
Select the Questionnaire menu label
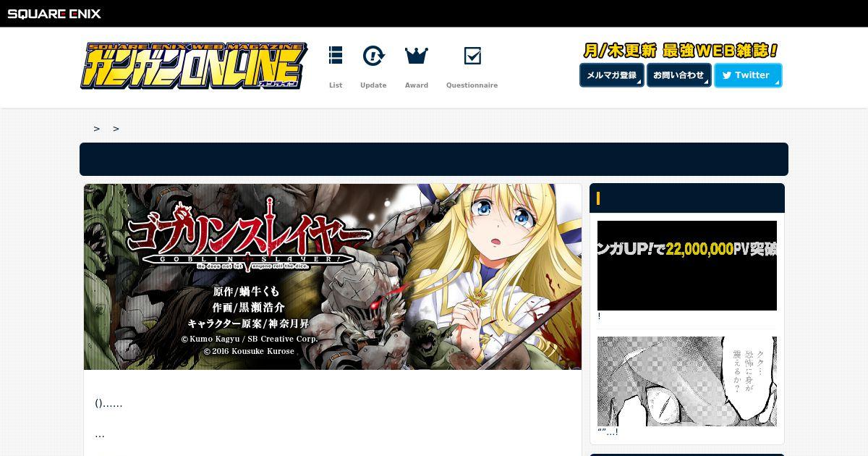[472, 85]
